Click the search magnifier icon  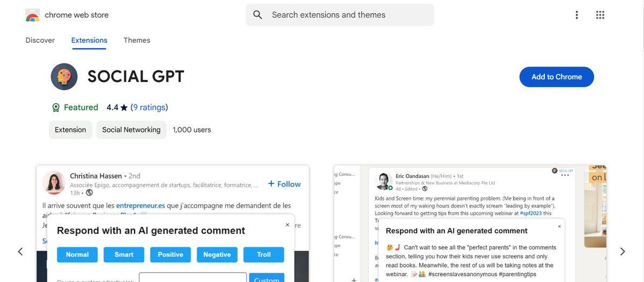(x=258, y=15)
